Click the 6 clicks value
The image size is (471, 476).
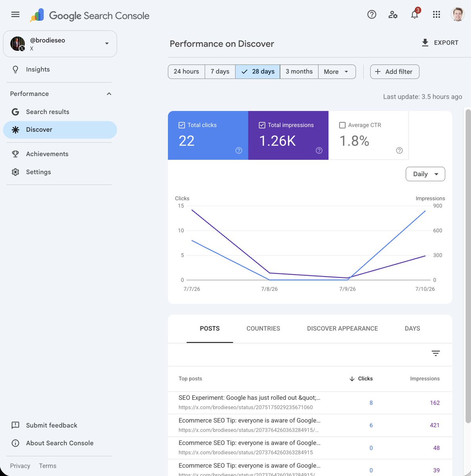coord(371,425)
